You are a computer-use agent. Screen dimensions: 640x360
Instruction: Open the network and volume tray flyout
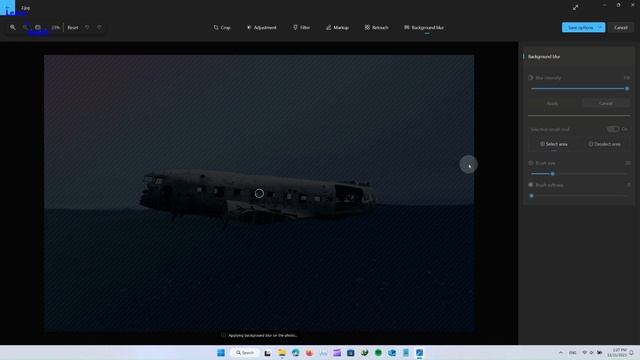pyautogui.click(x=592, y=353)
